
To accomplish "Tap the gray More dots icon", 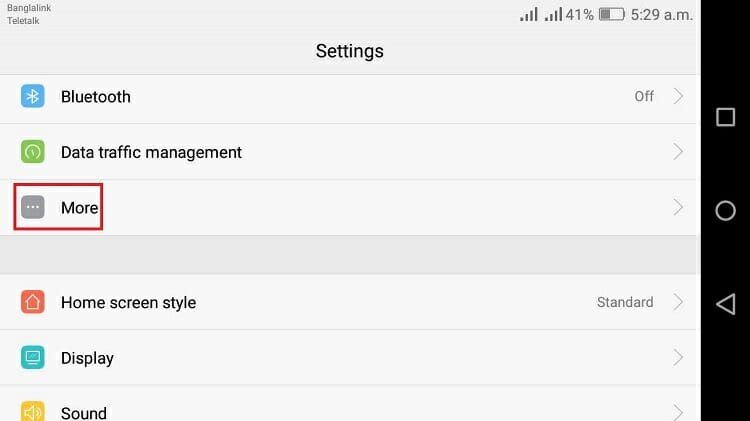I will pyautogui.click(x=33, y=207).
